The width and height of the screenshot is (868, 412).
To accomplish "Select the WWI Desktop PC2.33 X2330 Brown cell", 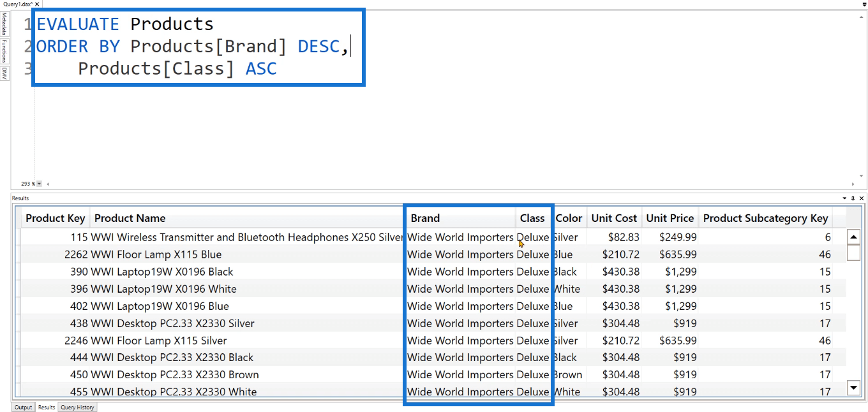I will (x=247, y=375).
